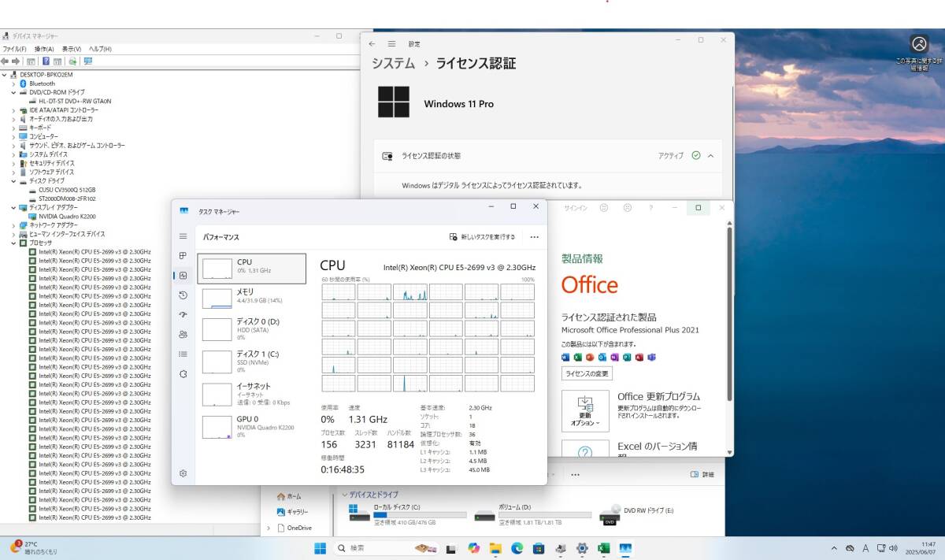Open the 表示(V) menu in Device Manager
Screen dimensions: 945x560
(x=72, y=49)
